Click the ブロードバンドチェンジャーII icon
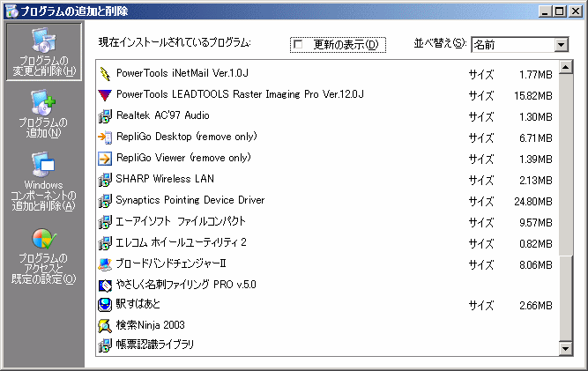588x371 pixels. pos(105,264)
